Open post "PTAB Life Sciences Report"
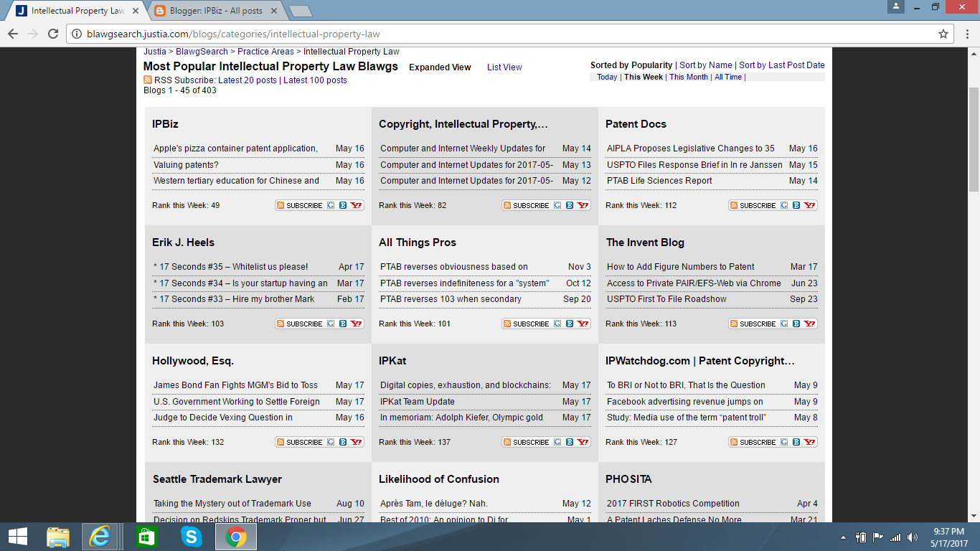 (x=659, y=181)
